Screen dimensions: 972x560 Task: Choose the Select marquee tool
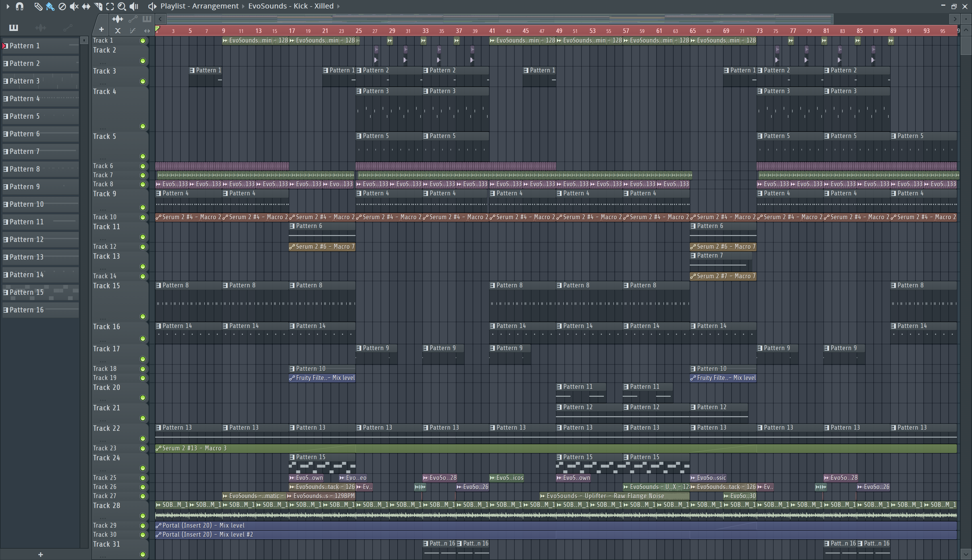(x=110, y=6)
